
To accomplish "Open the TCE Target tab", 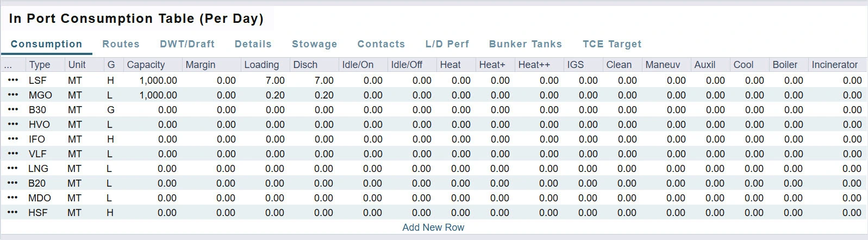I will [x=612, y=44].
